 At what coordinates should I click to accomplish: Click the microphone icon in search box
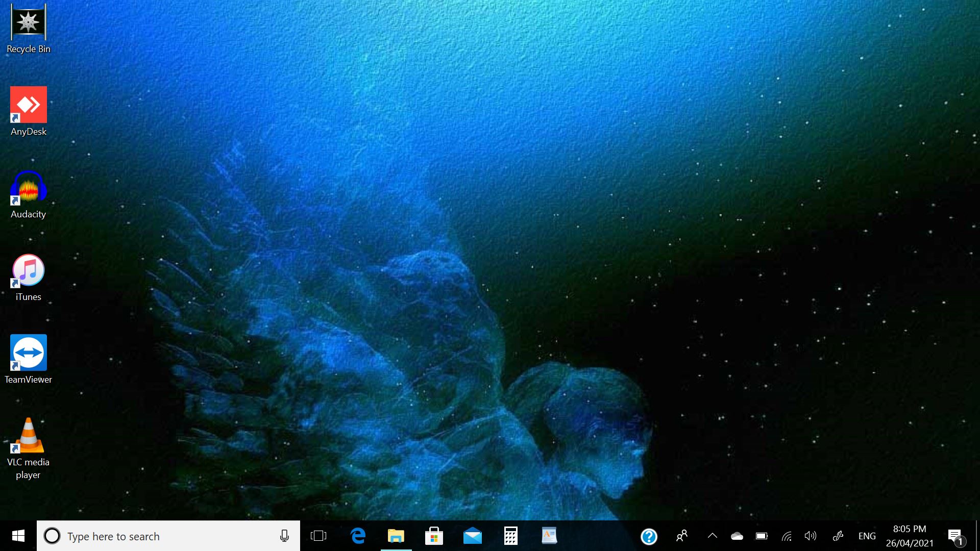tap(284, 536)
